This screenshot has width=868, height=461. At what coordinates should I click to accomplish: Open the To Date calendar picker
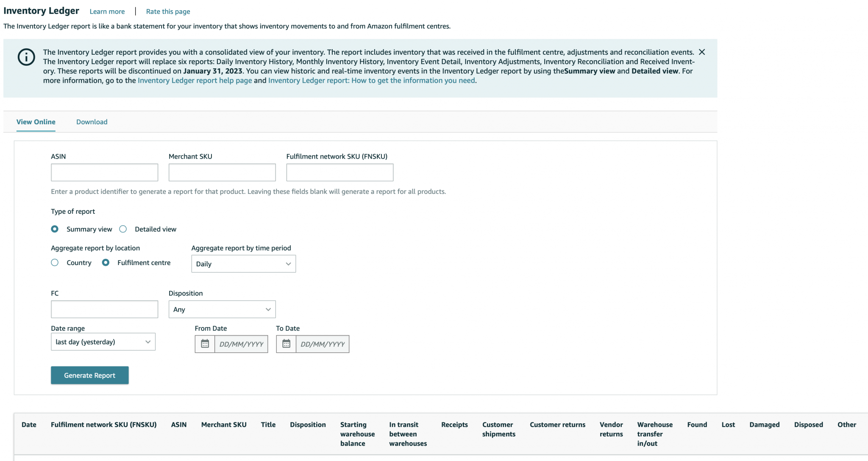287,344
